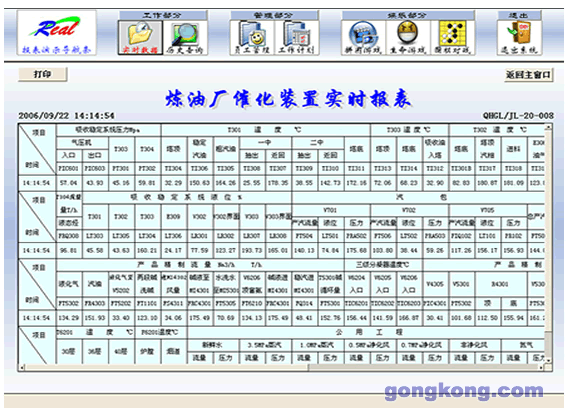The width and height of the screenshot is (570, 414).
Task: Click the report table's scroll-up arrow
Action: 548,128
